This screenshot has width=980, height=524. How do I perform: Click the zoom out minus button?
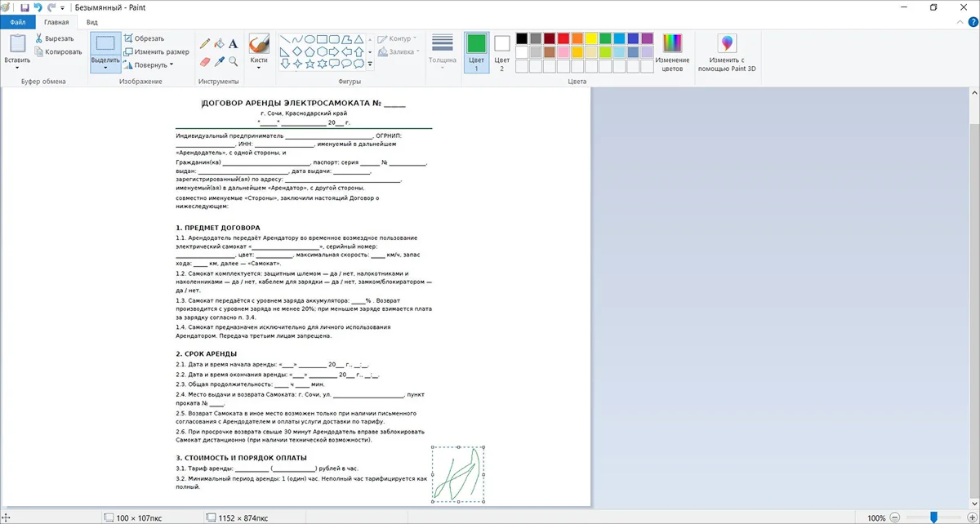896,517
